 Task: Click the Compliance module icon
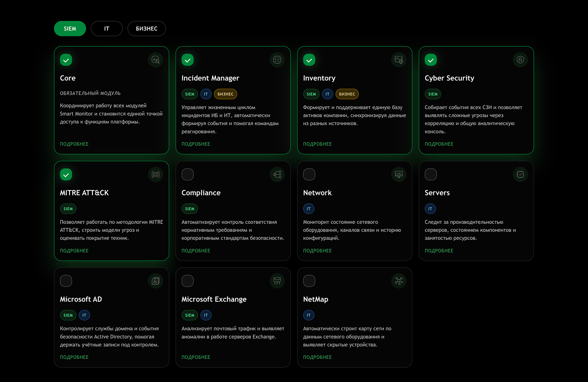click(x=277, y=175)
